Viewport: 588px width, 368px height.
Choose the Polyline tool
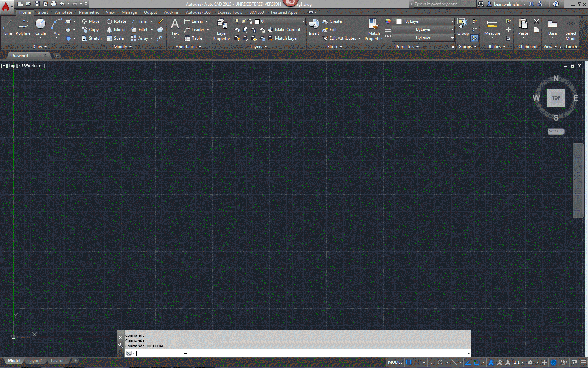pyautogui.click(x=23, y=27)
